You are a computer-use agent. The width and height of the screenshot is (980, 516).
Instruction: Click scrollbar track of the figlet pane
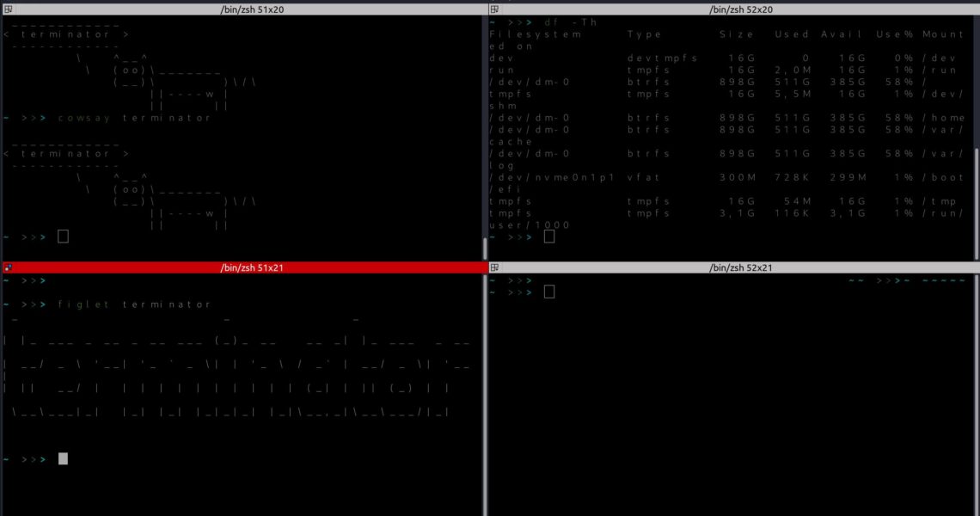[485, 387]
